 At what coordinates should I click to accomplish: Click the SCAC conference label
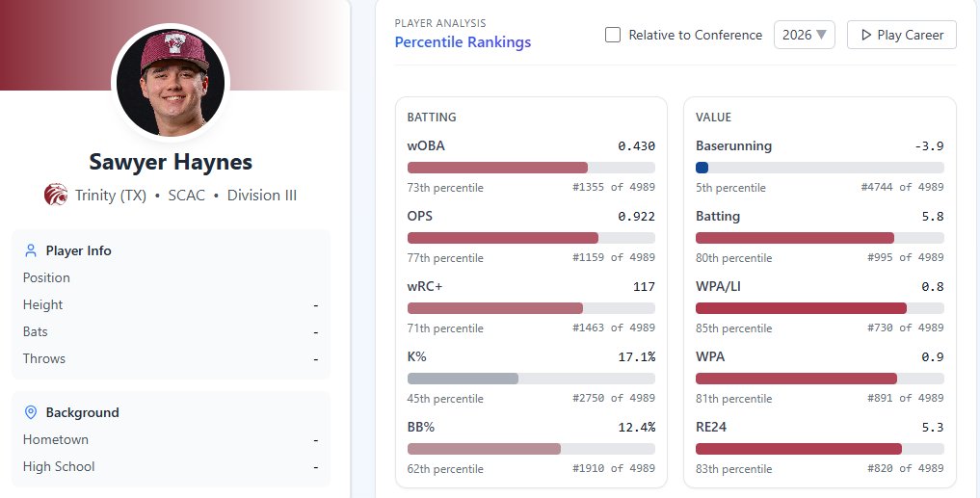(x=186, y=195)
